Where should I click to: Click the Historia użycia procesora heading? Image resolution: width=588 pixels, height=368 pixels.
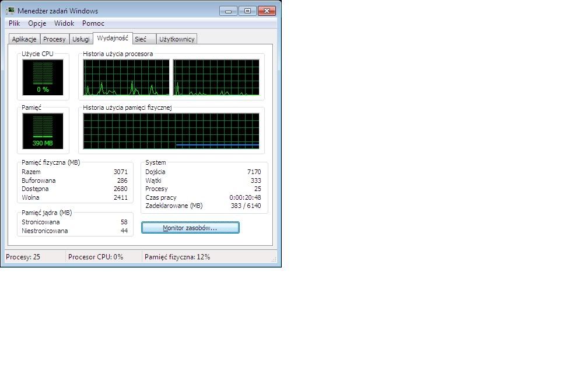coord(118,54)
